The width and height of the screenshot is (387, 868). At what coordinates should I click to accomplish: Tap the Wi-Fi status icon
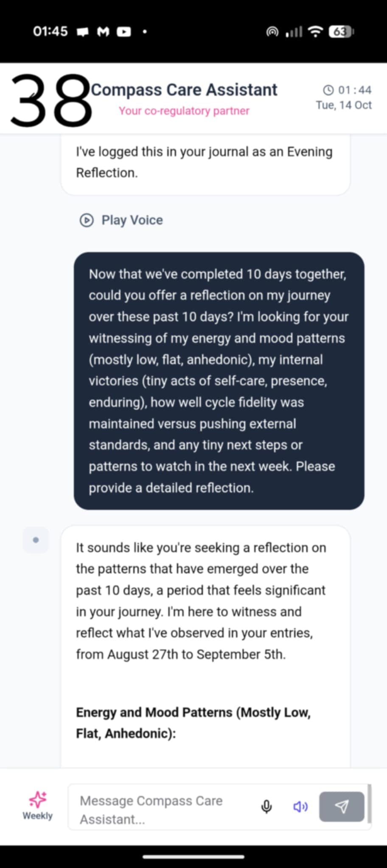[x=315, y=32]
